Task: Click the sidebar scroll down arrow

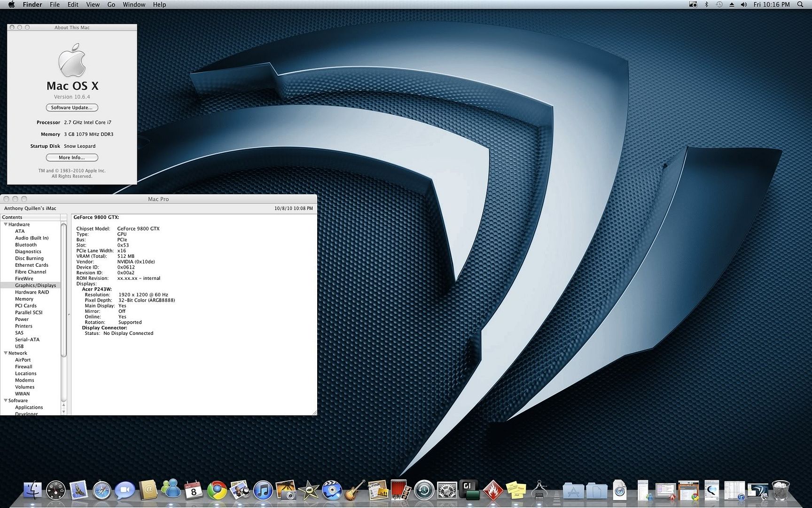Action: (x=63, y=412)
